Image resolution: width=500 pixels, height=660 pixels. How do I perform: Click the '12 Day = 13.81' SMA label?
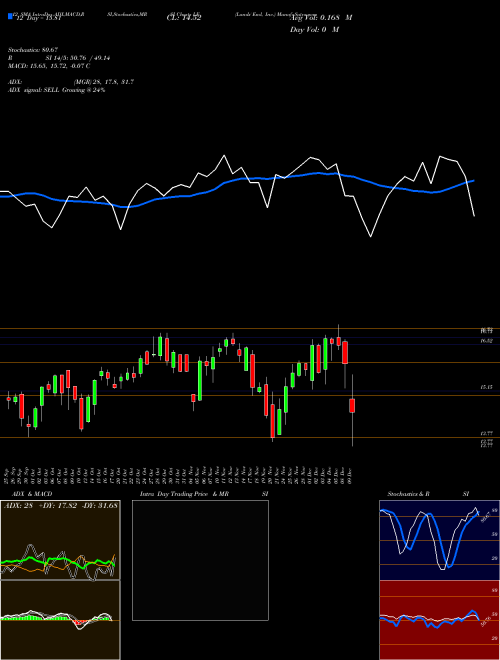[37, 18]
